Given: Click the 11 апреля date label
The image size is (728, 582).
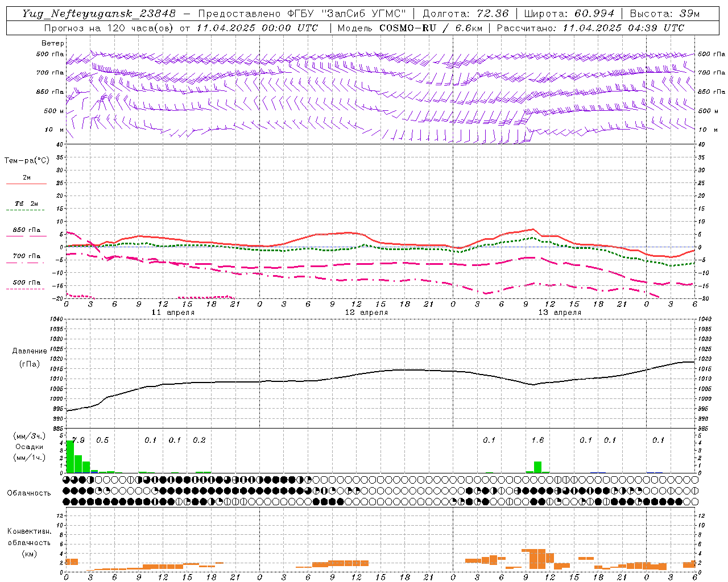Looking at the screenshot, I should coord(173,313).
